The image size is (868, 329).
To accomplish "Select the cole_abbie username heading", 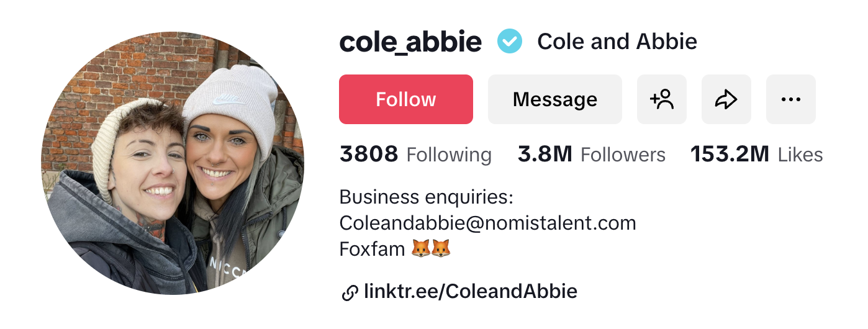I will (x=410, y=42).
